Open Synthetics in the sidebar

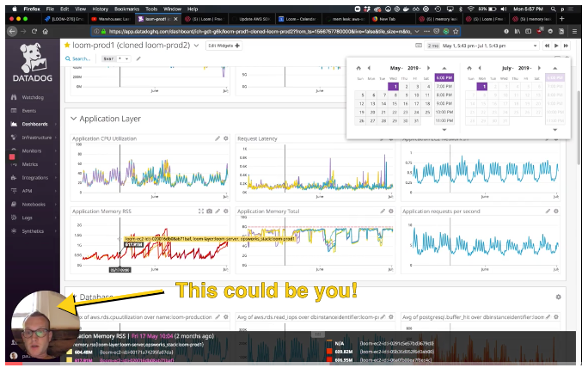[x=33, y=231]
